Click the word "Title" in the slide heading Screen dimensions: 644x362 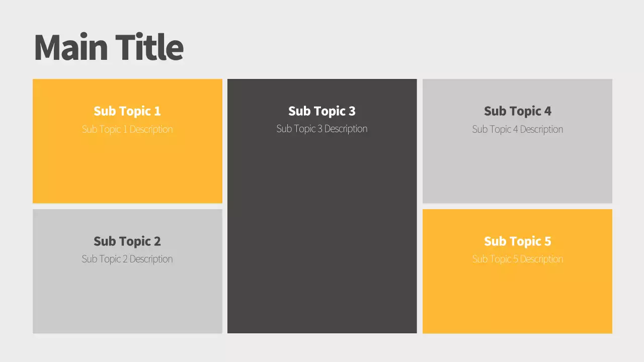click(x=149, y=47)
